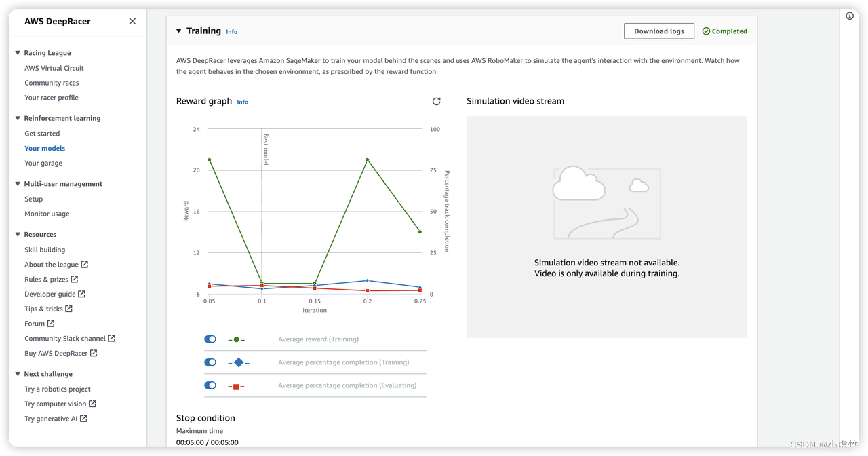Go to Community races
This screenshot has width=868, height=456.
click(x=52, y=83)
